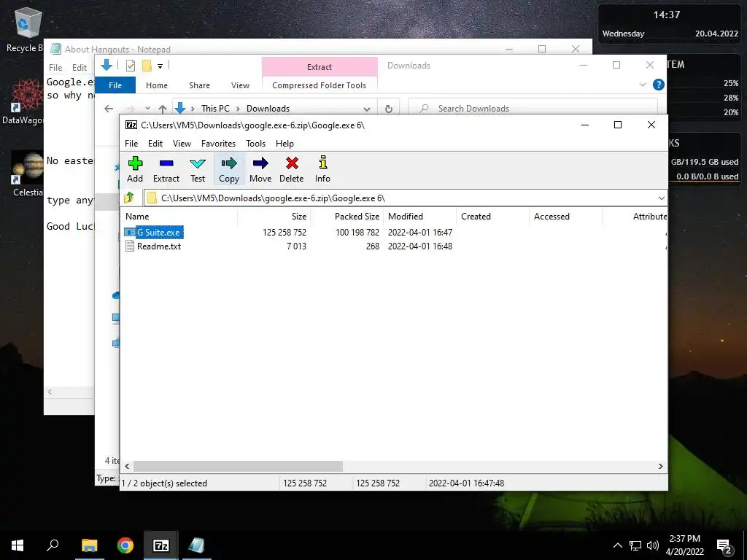Click the Move toolbar icon in 7-Zip

coord(260,169)
